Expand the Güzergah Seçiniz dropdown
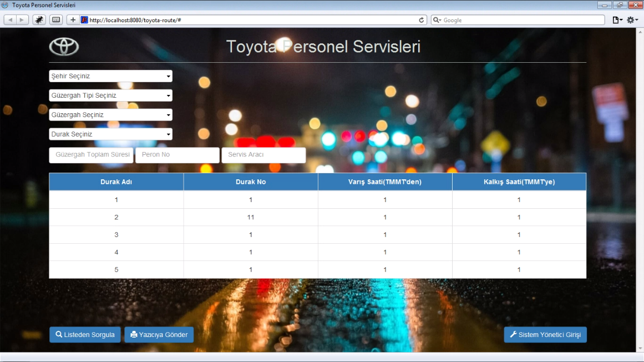The width and height of the screenshot is (644, 362). coord(110,114)
